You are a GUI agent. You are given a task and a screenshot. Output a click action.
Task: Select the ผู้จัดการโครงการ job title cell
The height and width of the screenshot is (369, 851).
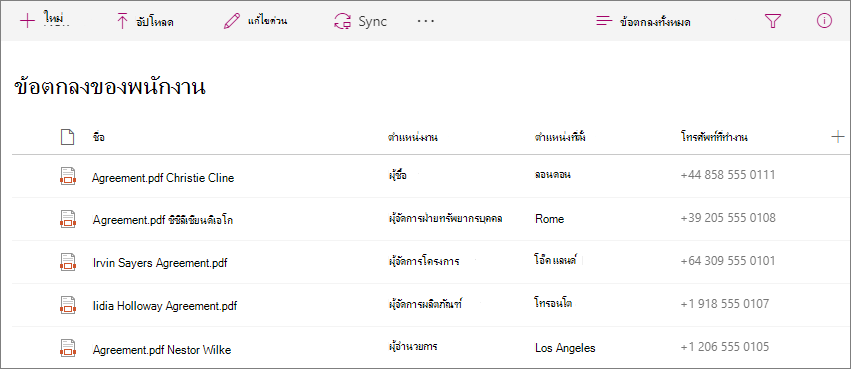click(x=424, y=261)
